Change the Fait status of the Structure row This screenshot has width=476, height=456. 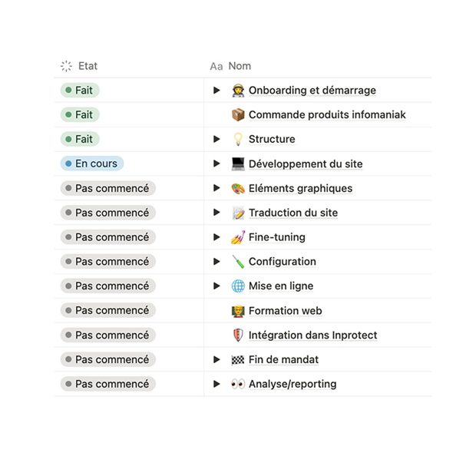click(80, 139)
